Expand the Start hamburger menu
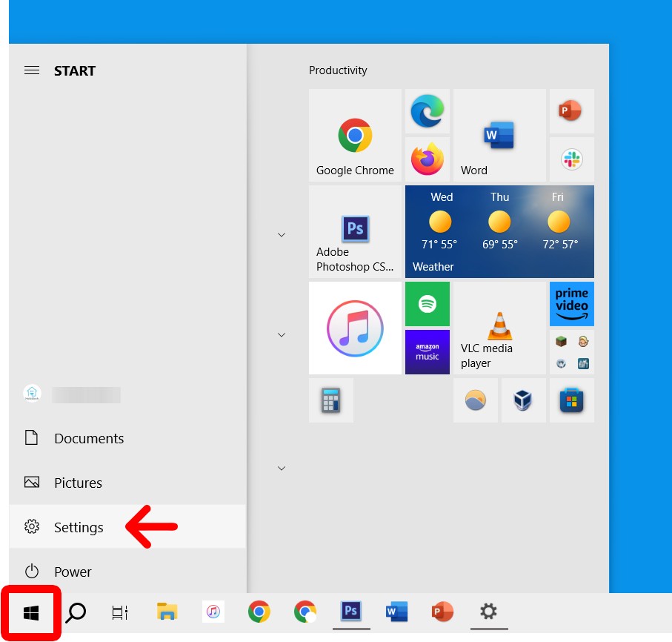Viewport: 672px width, 642px height. [x=32, y=70]
